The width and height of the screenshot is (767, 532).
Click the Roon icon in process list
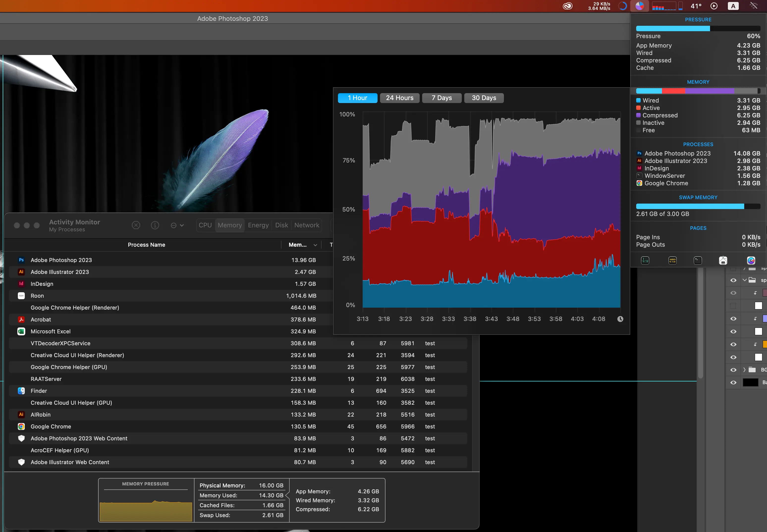(21, 296)
